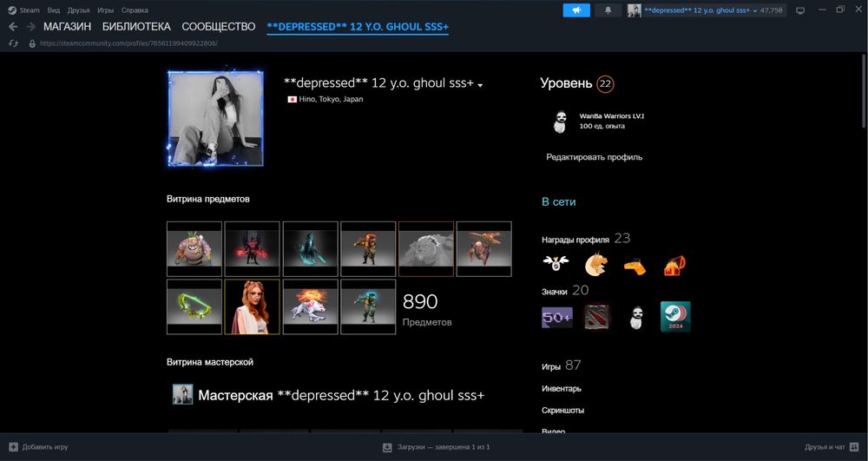The image size is (868, 461).
Task: Click the small workshop avatar icon
Action: 182,395
